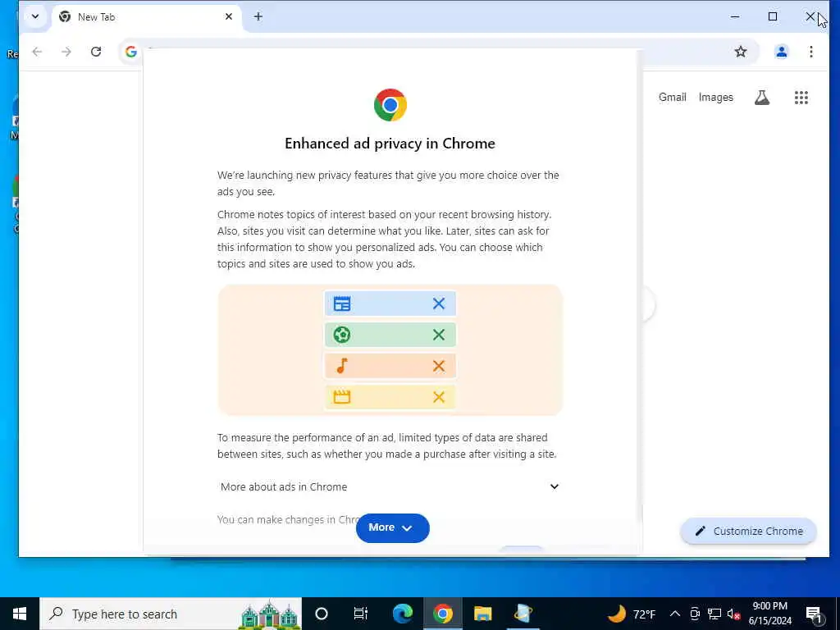This screenshot has width=840, height=630.
Task: Open the notification center icon
Action: (814, 614)
